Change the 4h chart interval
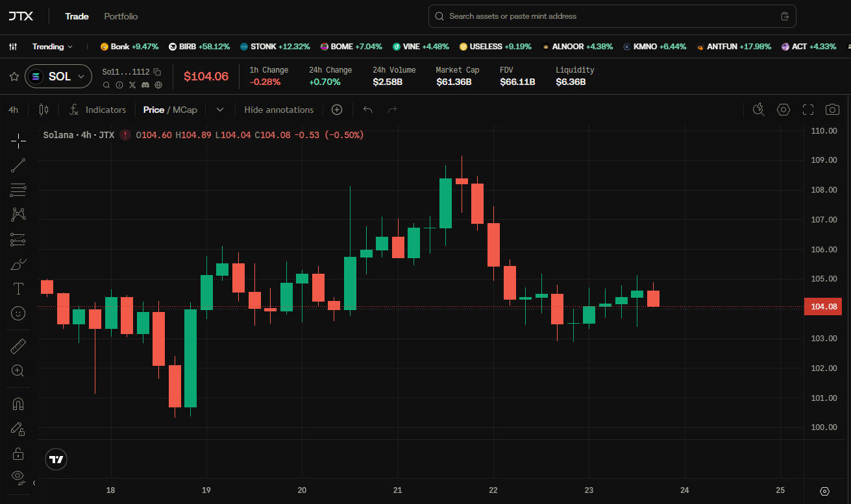Screen dimensions: 851x504 coord(13,110)
